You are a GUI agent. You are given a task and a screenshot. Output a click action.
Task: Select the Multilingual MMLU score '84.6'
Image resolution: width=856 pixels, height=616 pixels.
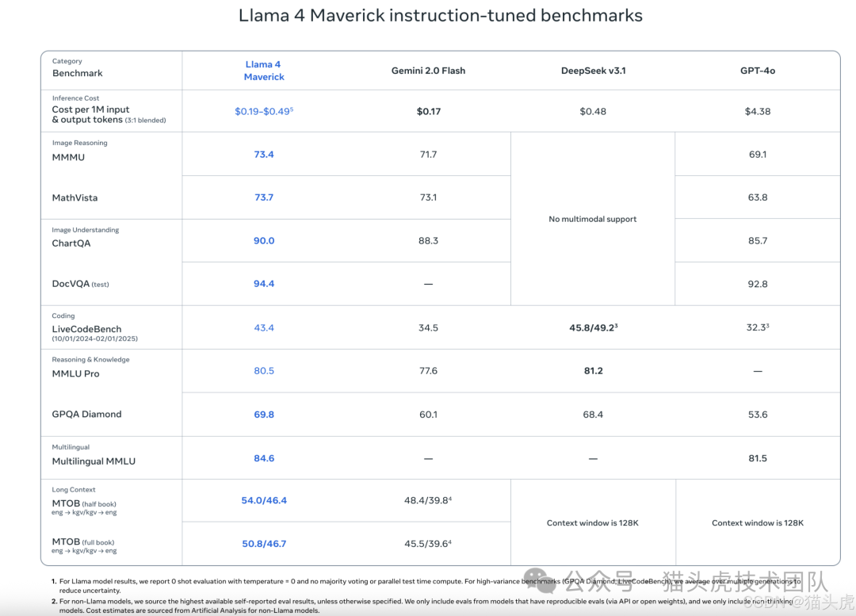264,458
